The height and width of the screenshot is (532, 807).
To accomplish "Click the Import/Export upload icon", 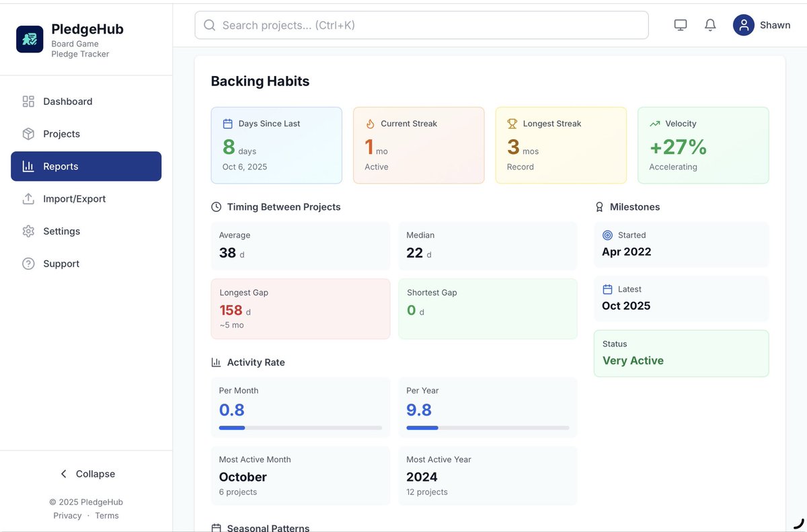I will tap(28, 198).
